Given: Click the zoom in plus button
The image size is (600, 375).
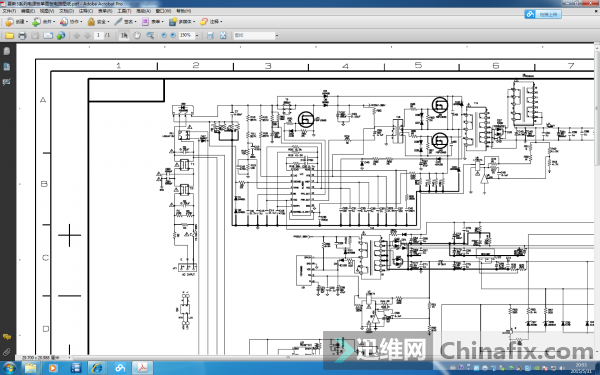Looking at the screenshot, I should pyautogui.click(x=173, y=36).
